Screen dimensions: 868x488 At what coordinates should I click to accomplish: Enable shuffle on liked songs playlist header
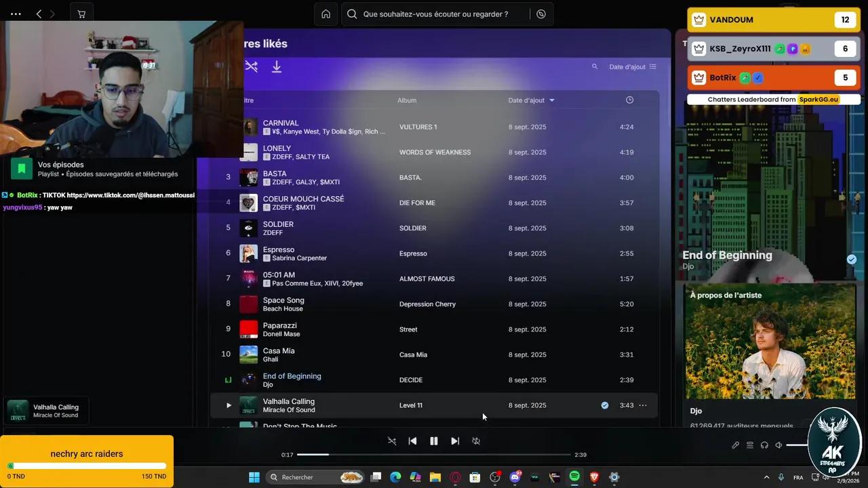click(x=252, y=66)
